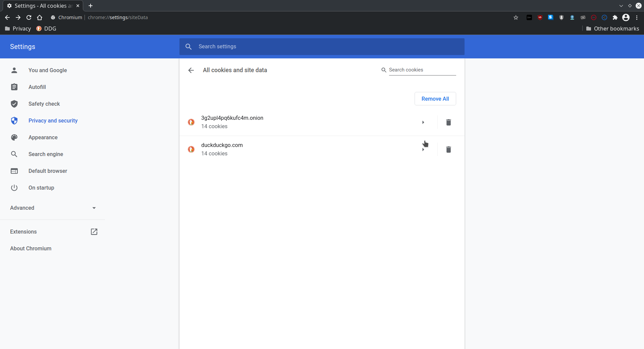Delete 3g2upl4pq6kufc4m.onion cookies with trash icon
Viewport: 644px width, 349px height.
tap(448, 122)
